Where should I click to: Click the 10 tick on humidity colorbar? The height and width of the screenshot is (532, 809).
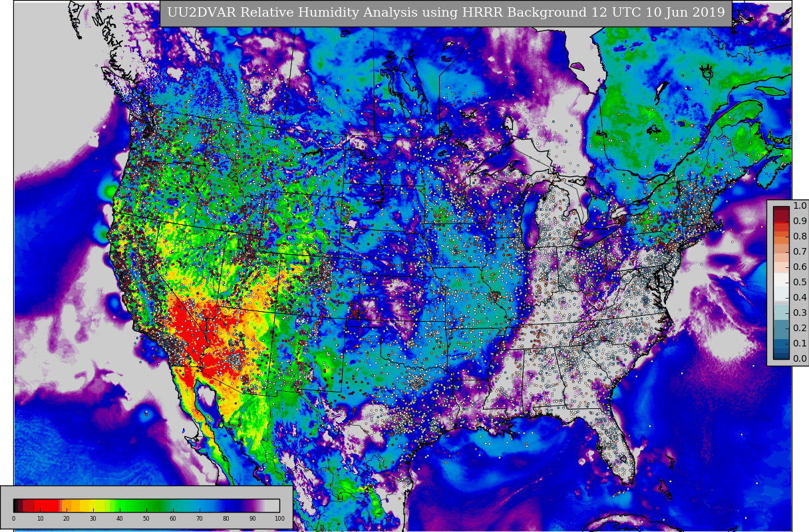[x=40, y=519]
